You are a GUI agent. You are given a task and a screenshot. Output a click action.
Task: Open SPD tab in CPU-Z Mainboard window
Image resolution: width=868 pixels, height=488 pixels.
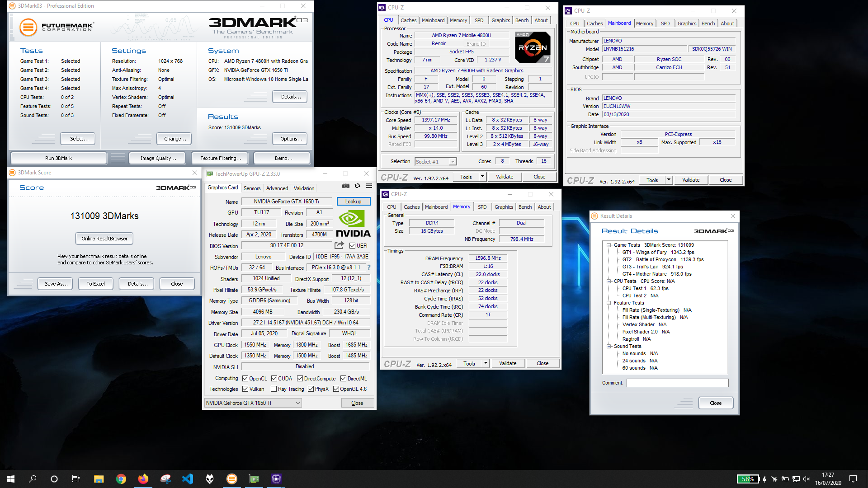[665, 23]
